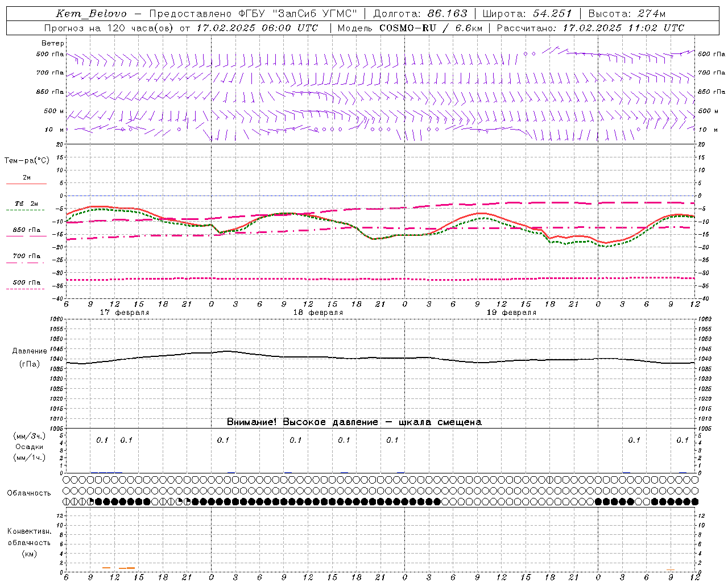Click 'Модель COSMO-RU / 6.6км' model label
The width and height of the screenshot is (728, 582).
tap(409, 28)
